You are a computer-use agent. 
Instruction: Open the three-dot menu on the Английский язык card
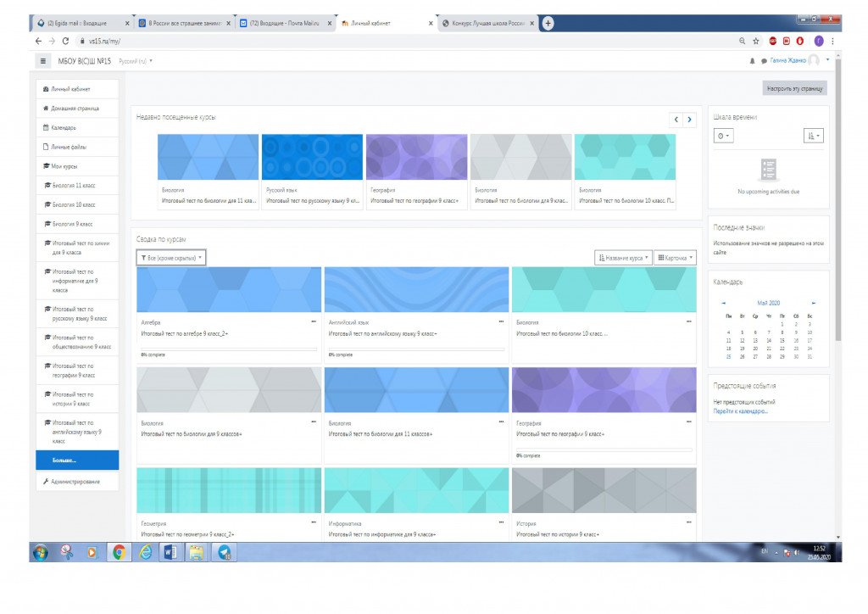501,321
